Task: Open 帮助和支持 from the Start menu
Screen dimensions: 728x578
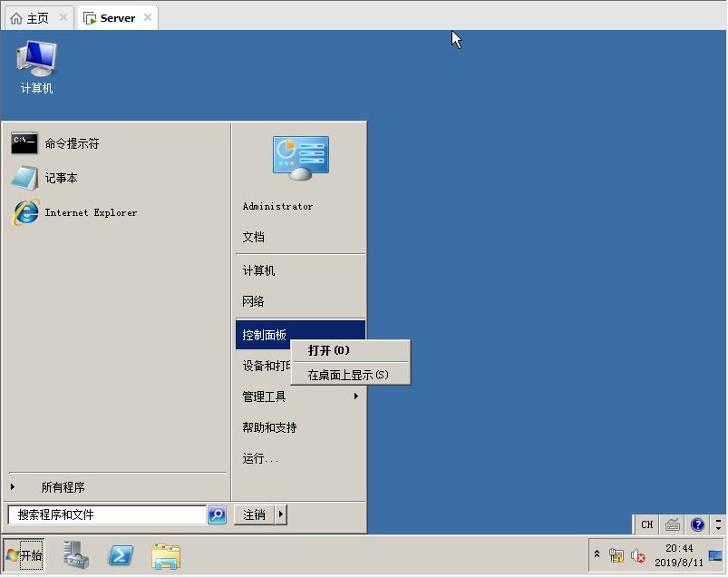Action: click(269, 427)
